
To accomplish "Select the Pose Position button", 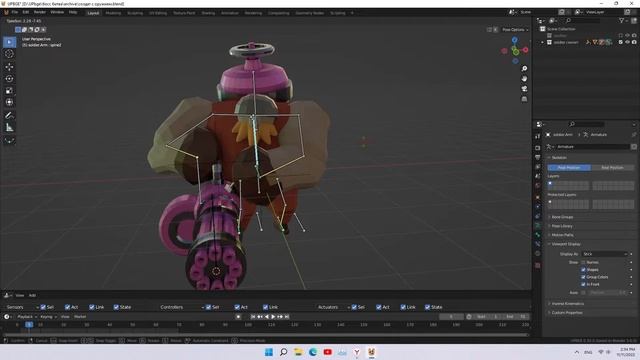I will tap(569, 168).
